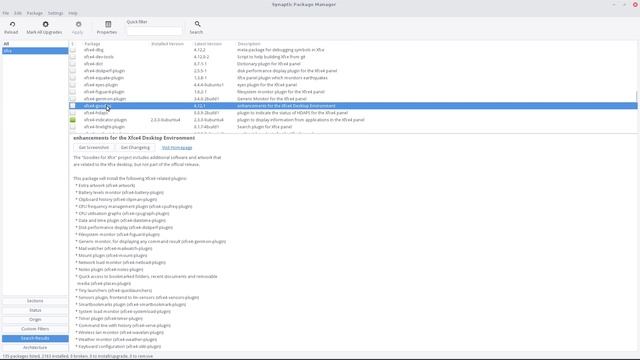Switch to Custom Filters button

click(35, 329)
